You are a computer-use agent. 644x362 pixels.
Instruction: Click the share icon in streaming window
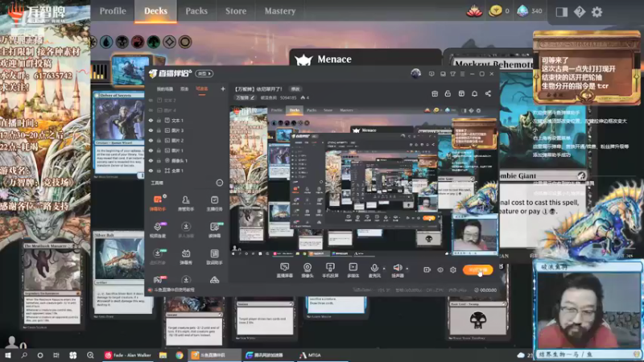point(488,93)
